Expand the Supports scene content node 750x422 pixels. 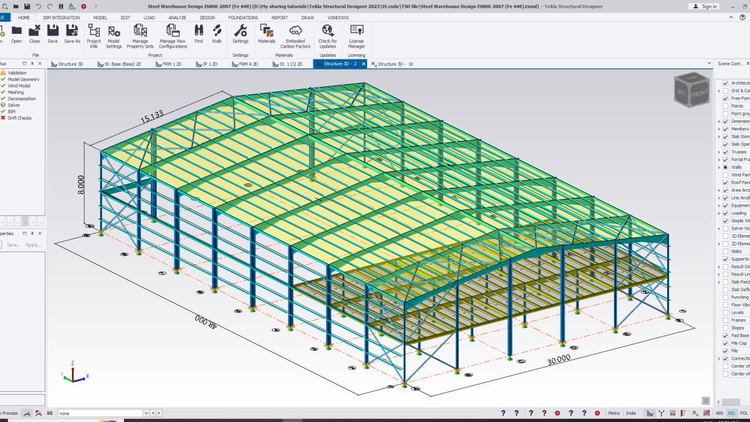pyautogui.click(x=718, y=259)
